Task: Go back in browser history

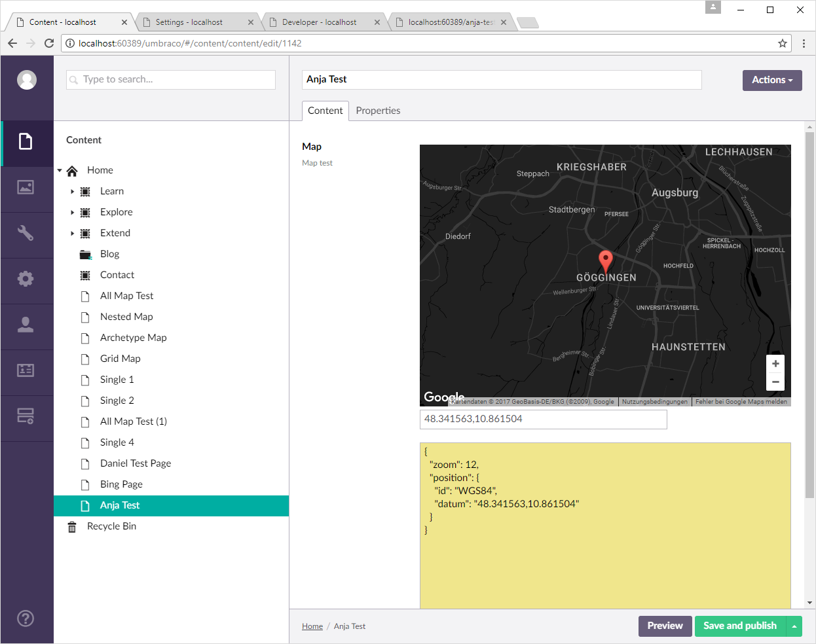Action: click(12, 43)
